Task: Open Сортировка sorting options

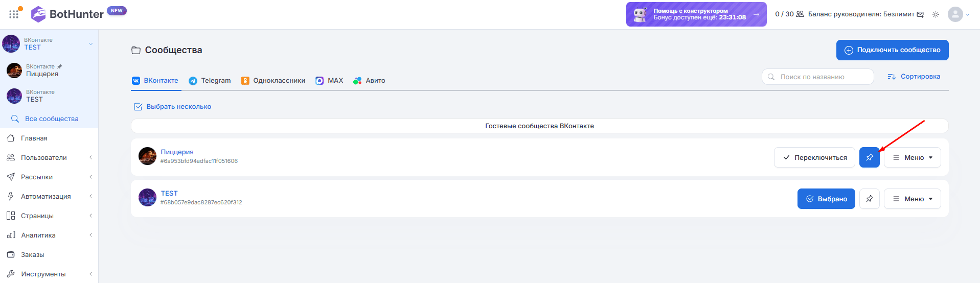Action: pos(914,77)
